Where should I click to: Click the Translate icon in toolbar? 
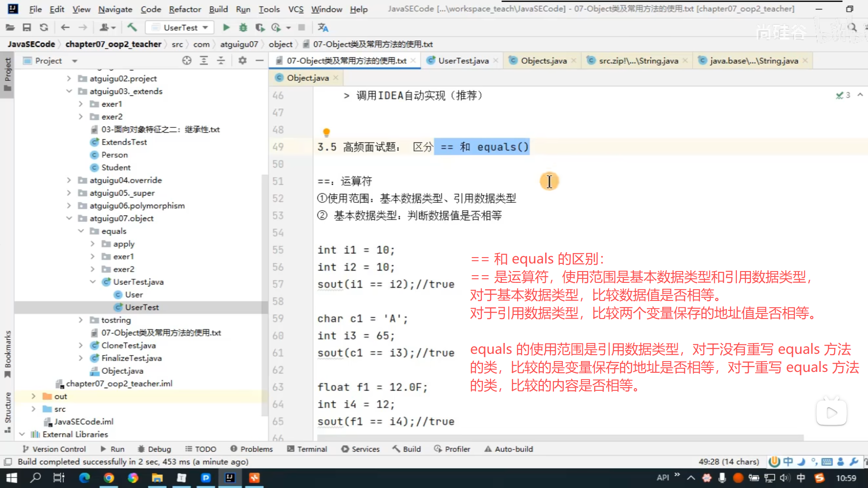[x=323, y=28]
